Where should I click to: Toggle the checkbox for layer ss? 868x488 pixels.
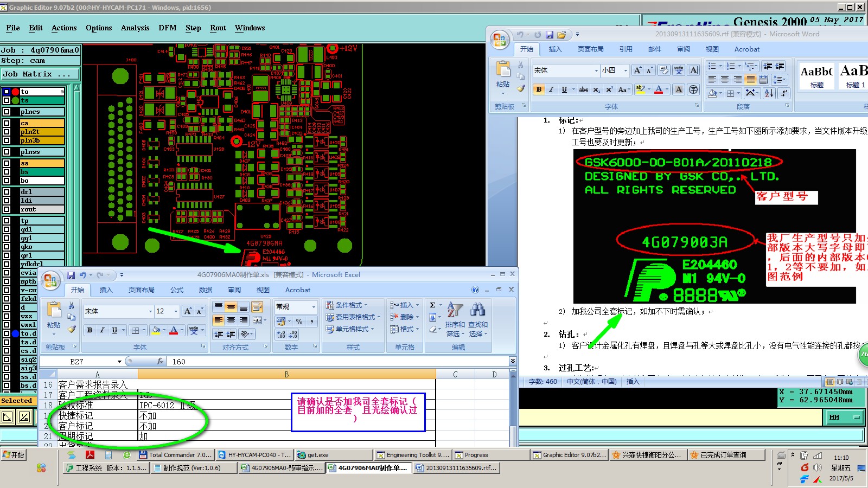[7, 163]
